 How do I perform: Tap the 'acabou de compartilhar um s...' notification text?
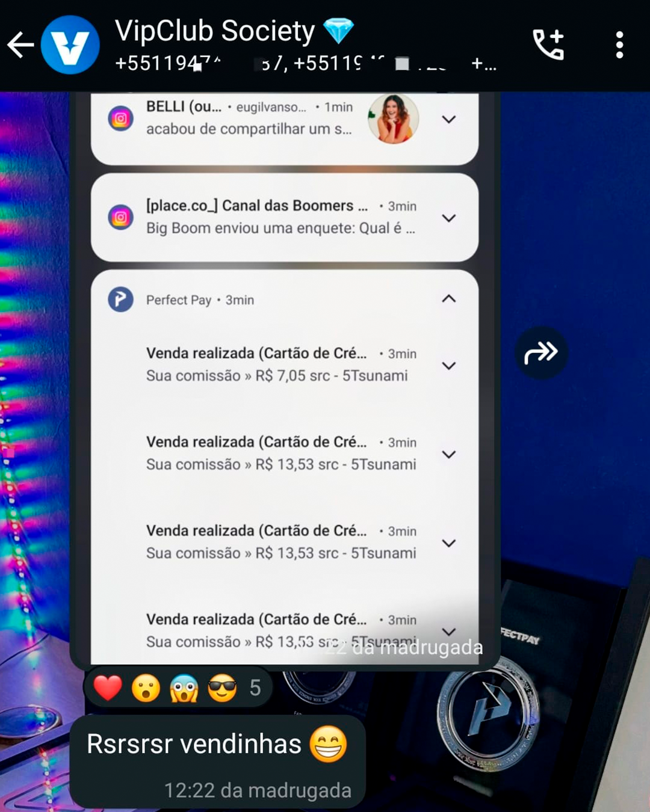[249, 129]
